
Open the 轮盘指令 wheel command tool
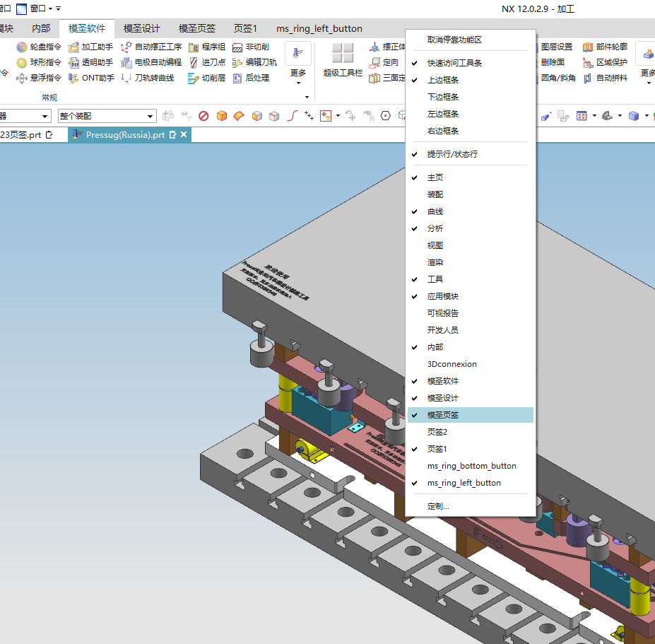pyautogui.click(x=39, y=47)
